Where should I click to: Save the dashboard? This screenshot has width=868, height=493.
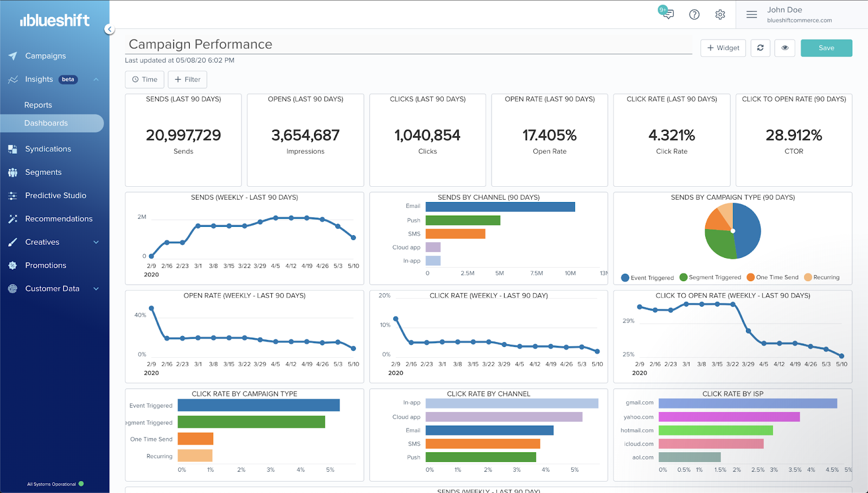coord(826,48)
